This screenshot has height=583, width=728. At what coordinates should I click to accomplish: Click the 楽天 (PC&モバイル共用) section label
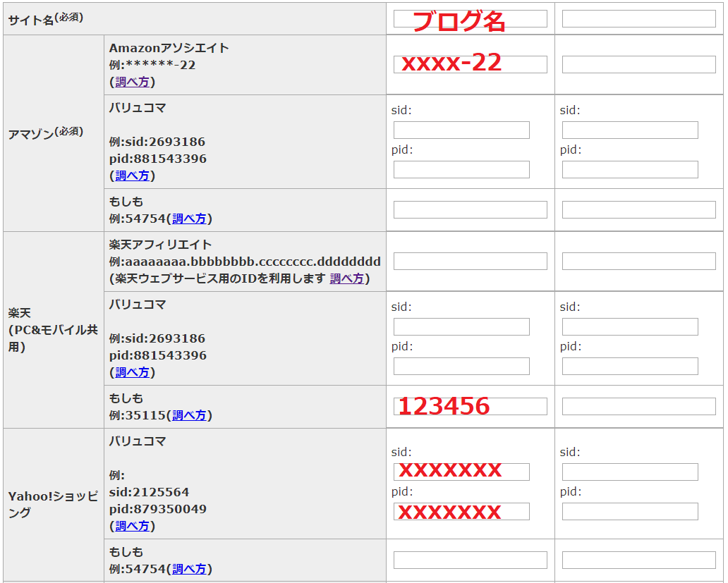click(x=53, y=330)
